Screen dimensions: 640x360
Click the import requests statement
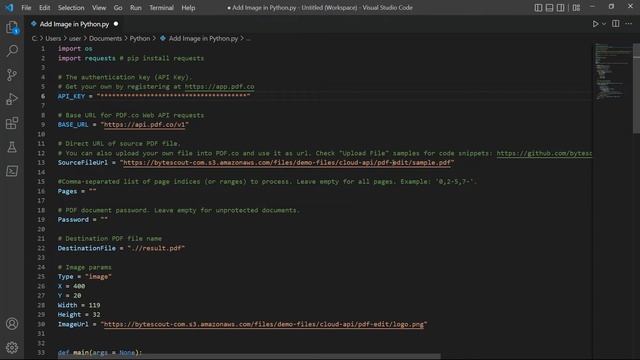[x=87, y=58]
